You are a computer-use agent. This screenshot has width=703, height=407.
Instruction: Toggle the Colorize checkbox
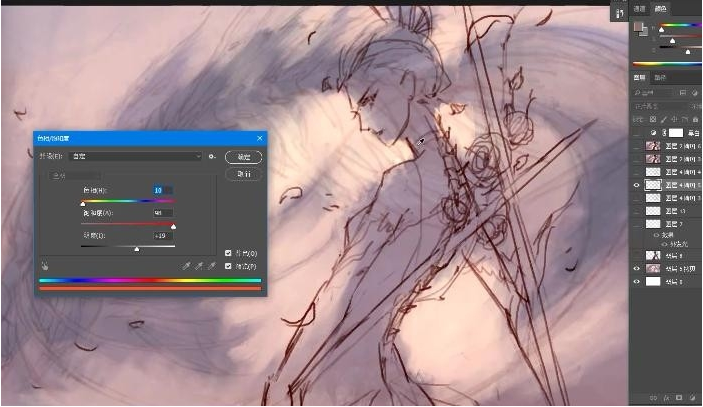229,253
